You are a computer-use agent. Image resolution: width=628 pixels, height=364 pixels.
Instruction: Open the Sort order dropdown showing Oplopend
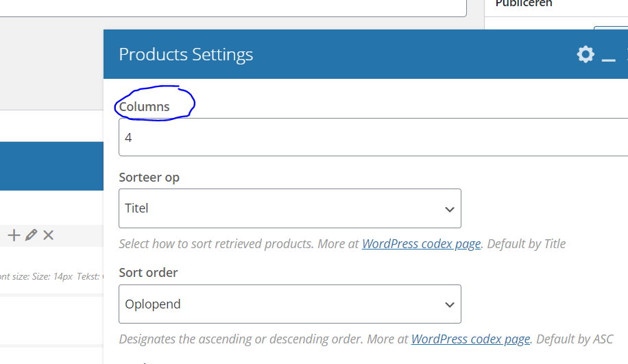(290, 304)
